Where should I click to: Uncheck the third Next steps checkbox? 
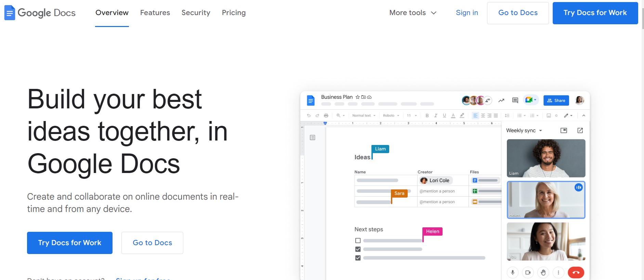[x=358, y=258]
